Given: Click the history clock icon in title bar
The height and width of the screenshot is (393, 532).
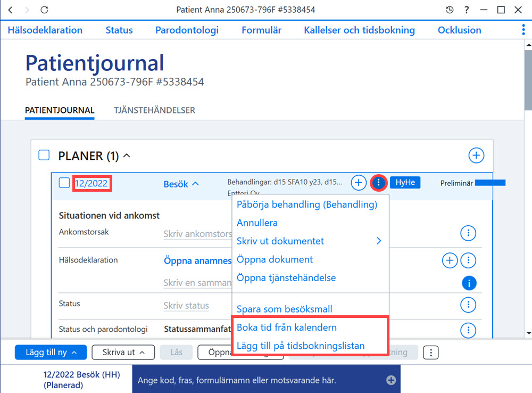Looking at the screenshot, I should (x=450, y=10).
